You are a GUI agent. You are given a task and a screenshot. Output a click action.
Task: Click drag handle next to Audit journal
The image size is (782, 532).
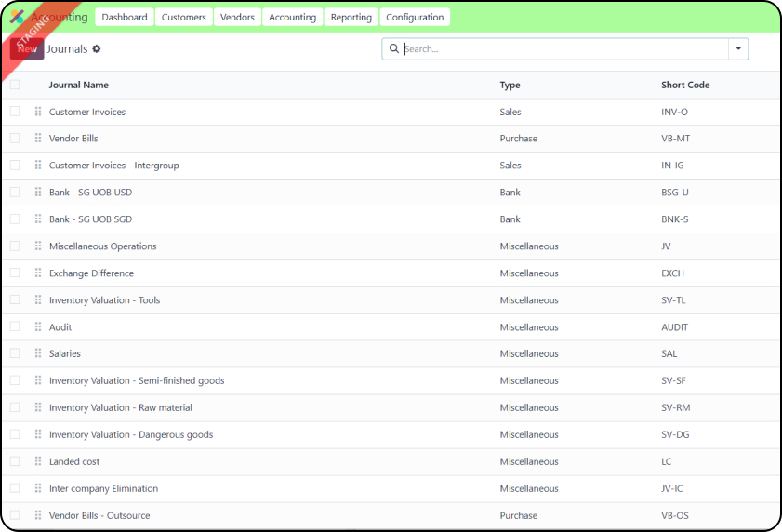(x=38, y=327)
